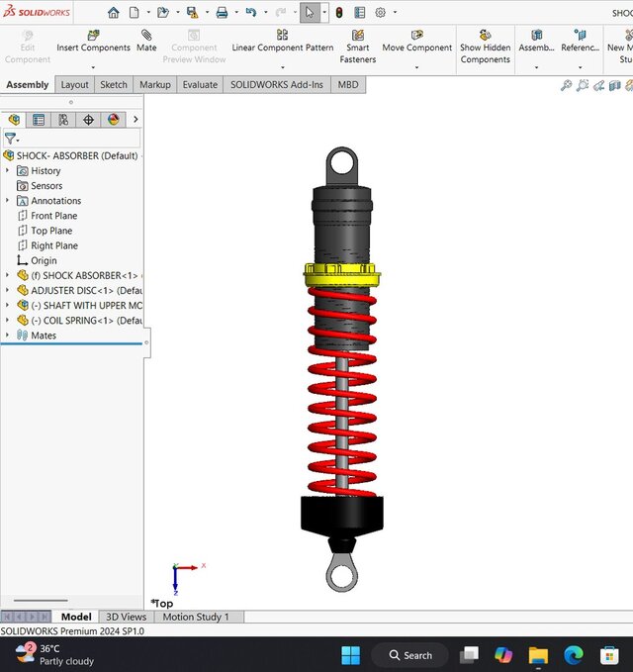Print the document with the printer icon

click(222, 13)
